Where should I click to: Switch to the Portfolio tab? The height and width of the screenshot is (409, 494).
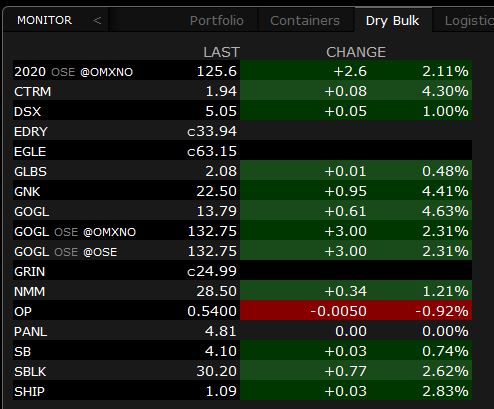[x=217, y=21]
